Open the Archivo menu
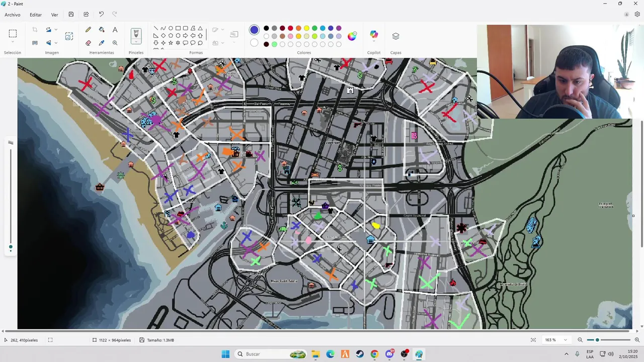 (13, 15)
